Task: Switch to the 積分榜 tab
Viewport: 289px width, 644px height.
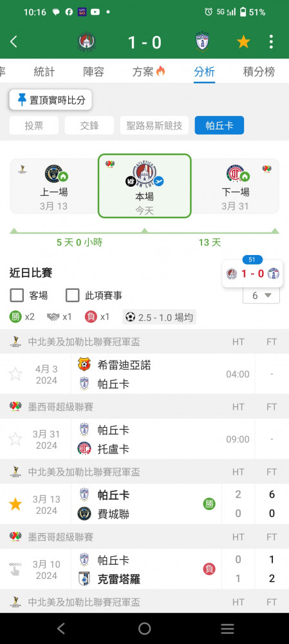Action: coord(259,71)
